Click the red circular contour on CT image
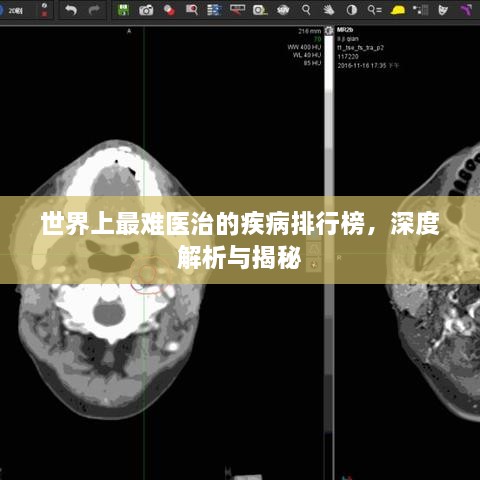This screenshot has width=480, height=480. pos(147,275)
